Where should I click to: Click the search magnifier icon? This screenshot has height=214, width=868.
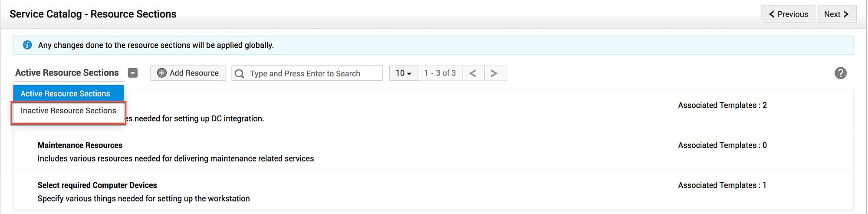(239, 74)
